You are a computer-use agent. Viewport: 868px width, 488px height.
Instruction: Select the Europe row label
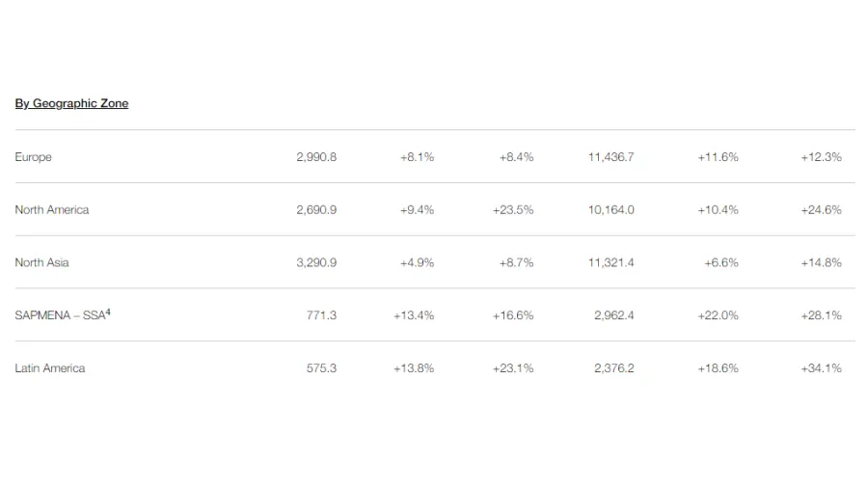coord(33,157)
